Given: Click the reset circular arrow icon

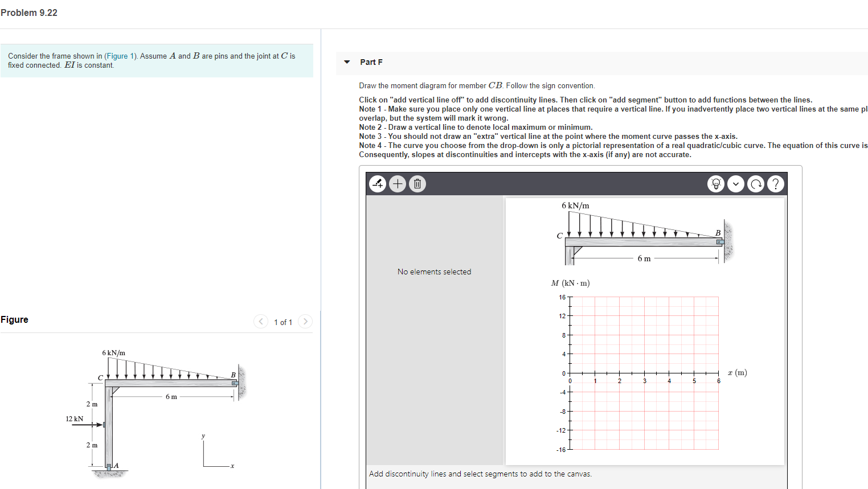Looking at the screenshot, I should click(756, 184).
